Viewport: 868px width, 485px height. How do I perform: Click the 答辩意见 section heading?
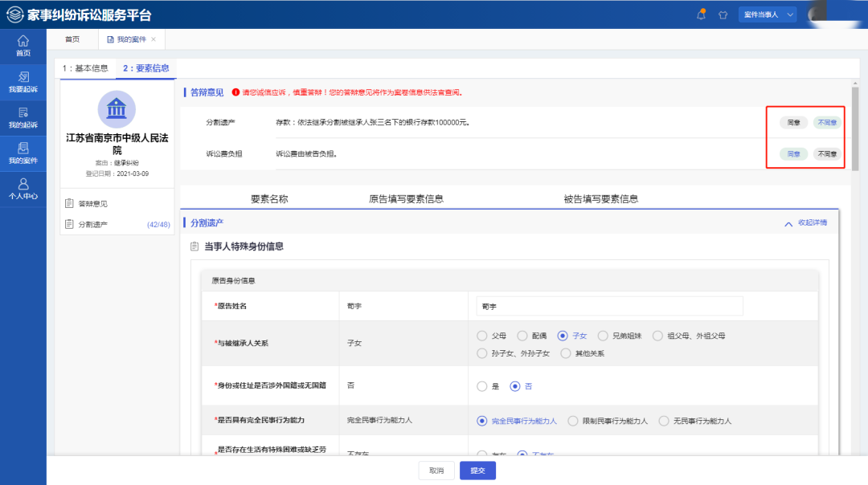click(x=207, y=92)
